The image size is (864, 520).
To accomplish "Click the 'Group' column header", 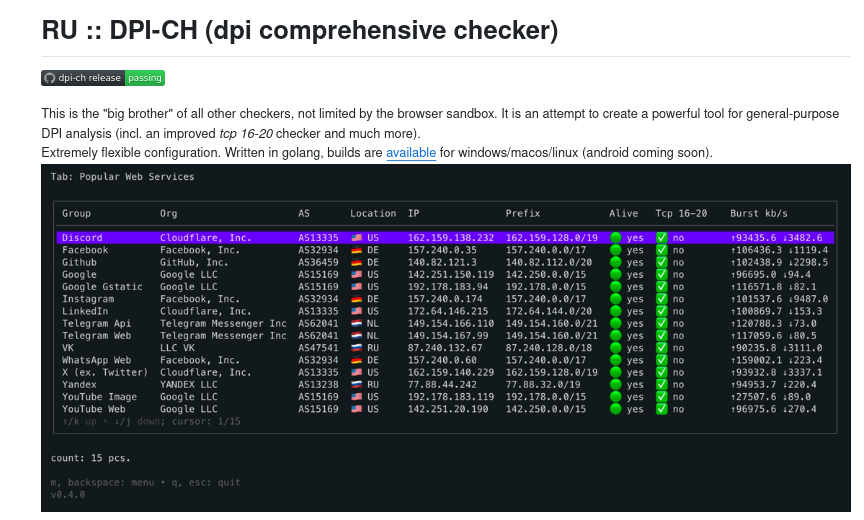I will (x=77, y=214).
